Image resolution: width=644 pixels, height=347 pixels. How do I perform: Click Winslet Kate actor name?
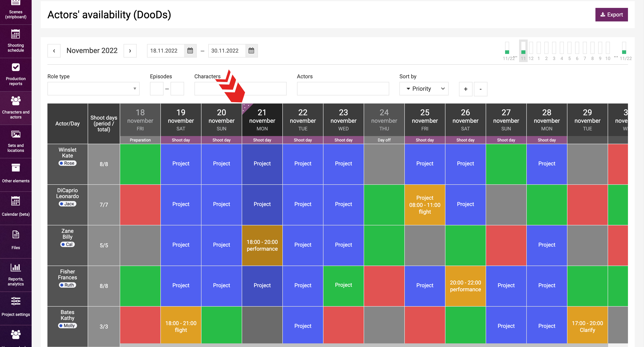(x=68, y=153)
